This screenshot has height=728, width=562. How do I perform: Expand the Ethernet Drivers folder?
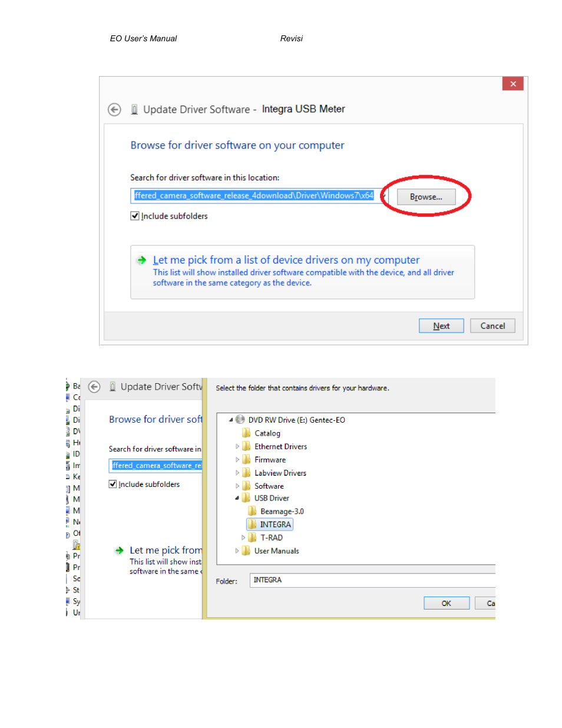point(237,446)
